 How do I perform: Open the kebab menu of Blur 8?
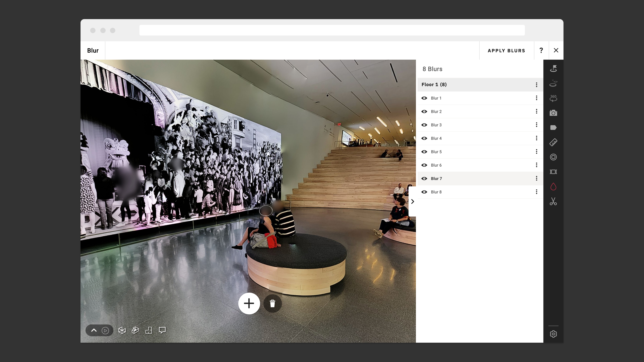point(536,192)
